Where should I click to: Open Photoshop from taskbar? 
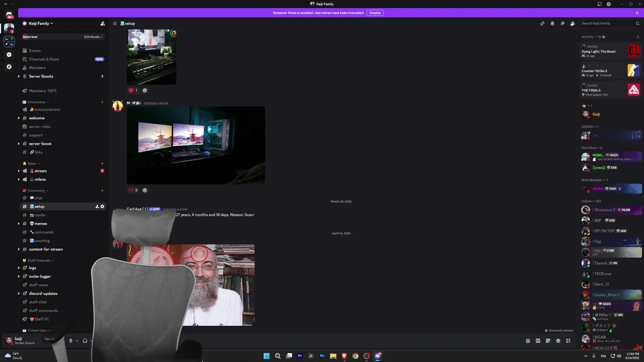322,356
